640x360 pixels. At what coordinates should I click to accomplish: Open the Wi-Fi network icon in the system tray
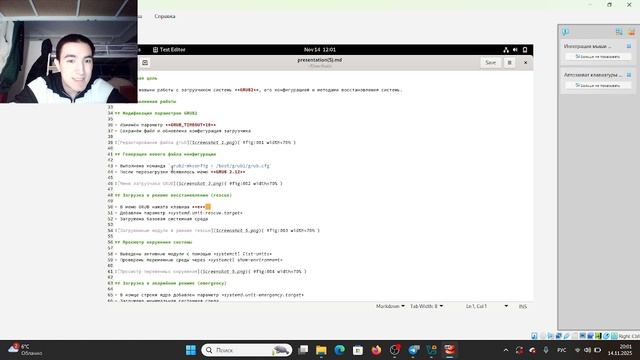578,350
